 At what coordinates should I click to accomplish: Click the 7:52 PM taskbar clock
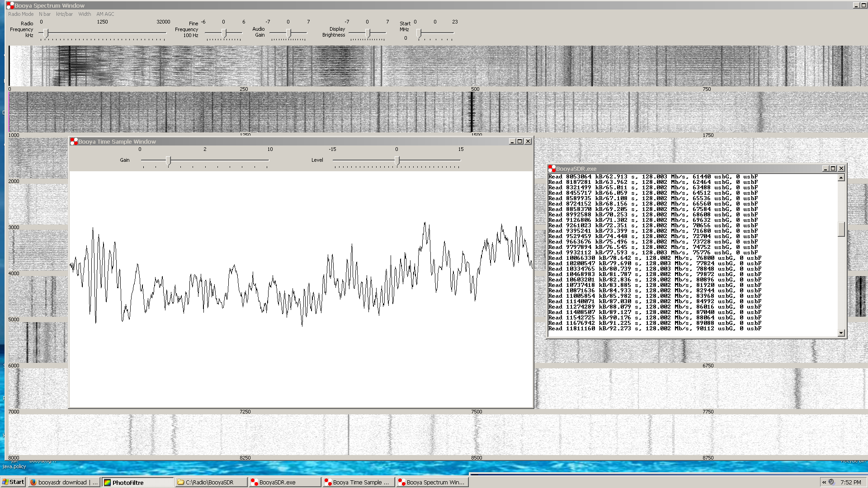[x=851, y=482]
